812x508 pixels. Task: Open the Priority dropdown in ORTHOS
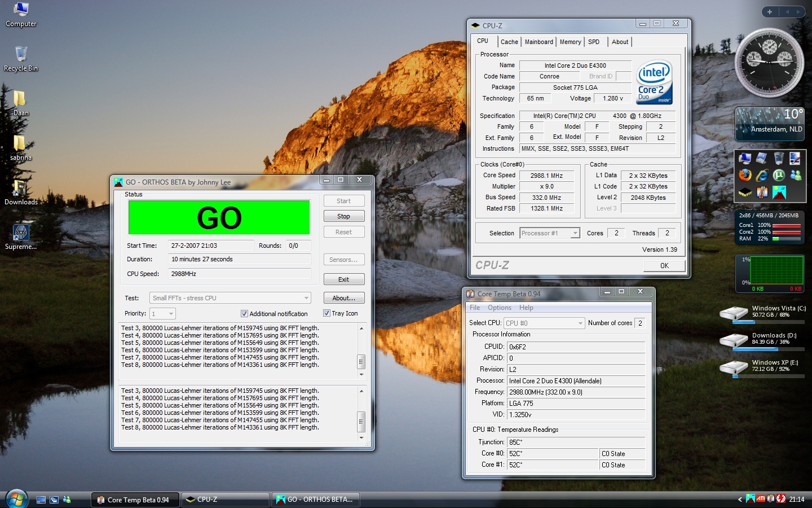[x=162, y=314]
